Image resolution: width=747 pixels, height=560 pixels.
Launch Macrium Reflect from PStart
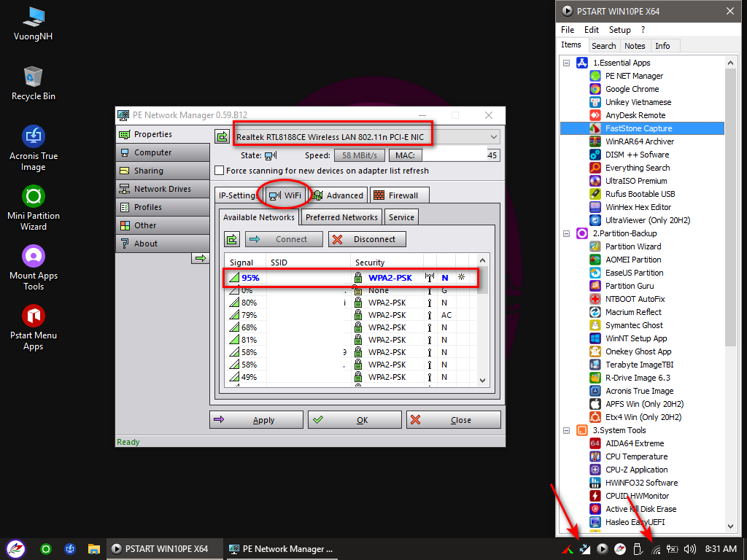click(632, 312)
